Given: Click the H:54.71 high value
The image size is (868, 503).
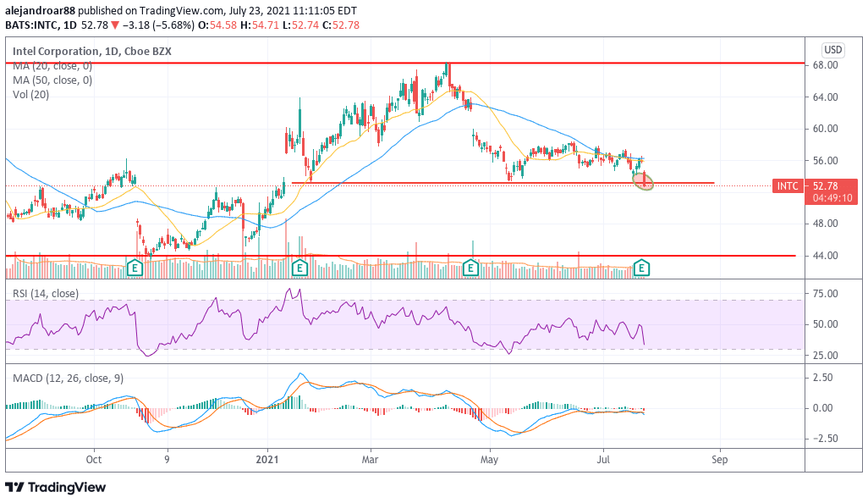Looking at the screenshot, I should click(x=259, y=25).
